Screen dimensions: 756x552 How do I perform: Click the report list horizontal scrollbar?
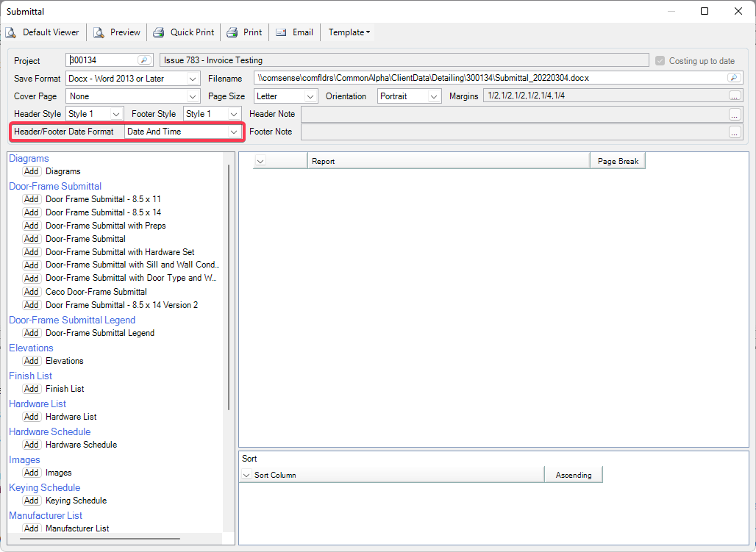point(99,540)
